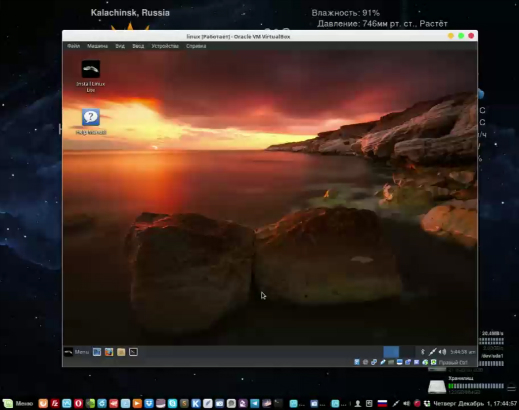Open the Файл menu in VirtualBox
The image size is (519, 410).
[73, 46]
